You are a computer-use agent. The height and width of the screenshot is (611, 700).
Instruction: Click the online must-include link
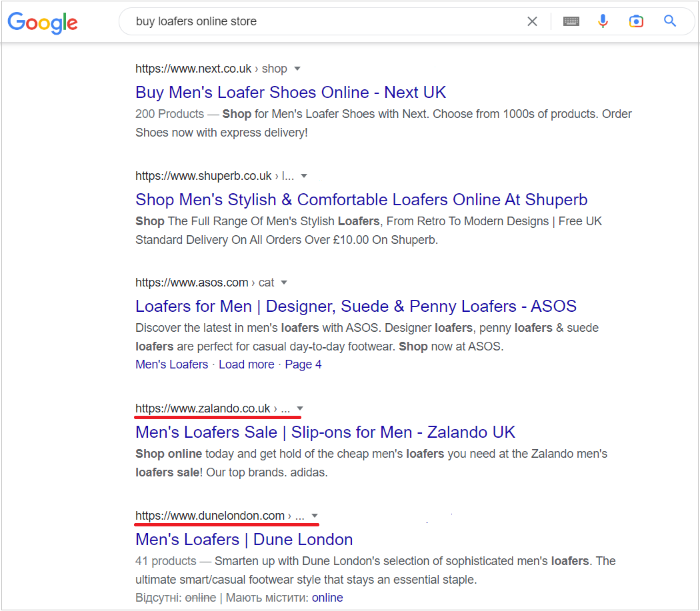[327, 598]
